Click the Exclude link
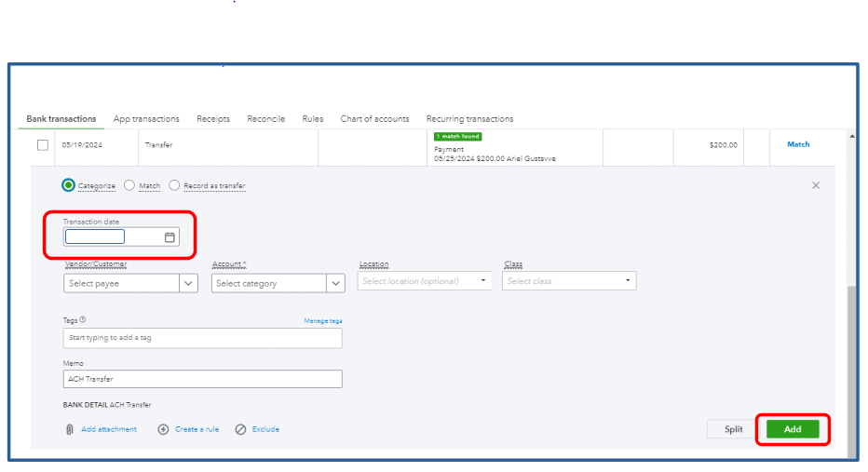 point(265,429)
